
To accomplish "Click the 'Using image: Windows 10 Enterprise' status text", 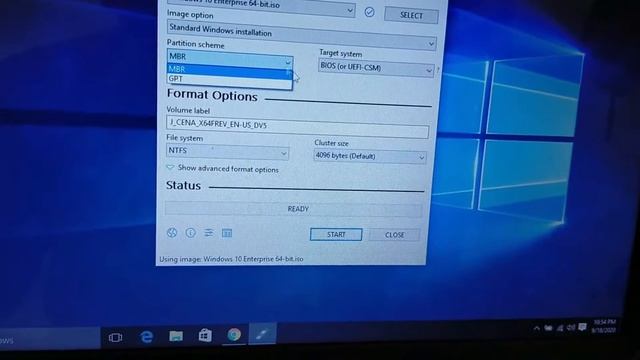I will pos(231,259).
